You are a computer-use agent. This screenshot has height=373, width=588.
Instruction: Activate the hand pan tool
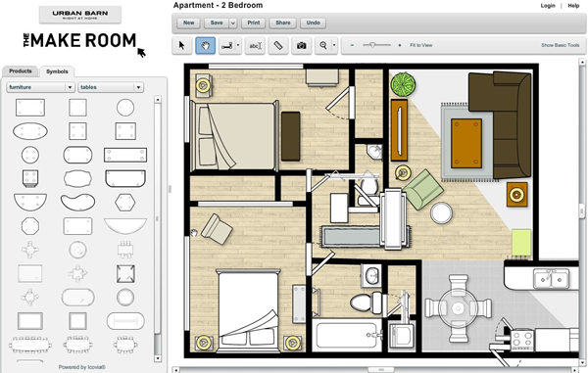point(206,46)
